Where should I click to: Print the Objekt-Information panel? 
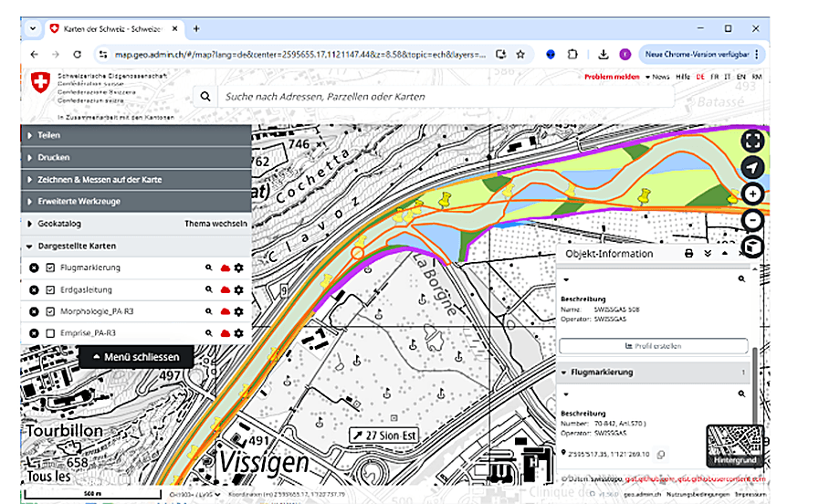point(689,254)
